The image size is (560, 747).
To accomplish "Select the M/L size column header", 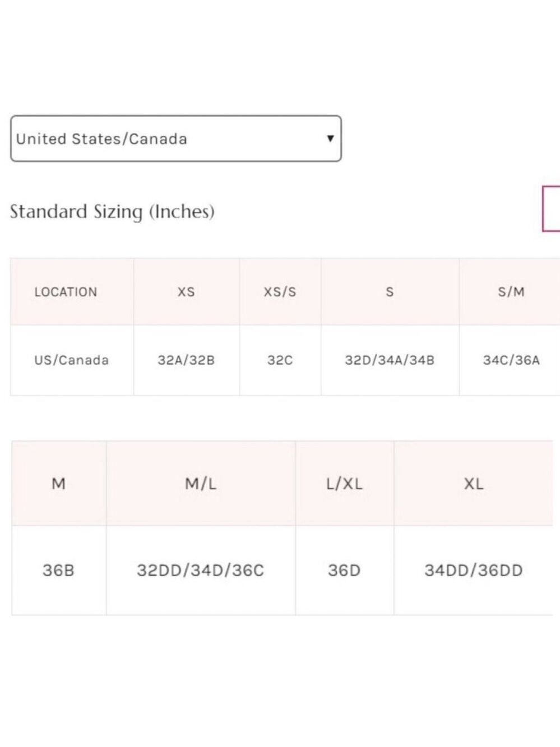I will click(x=201, y=484).
